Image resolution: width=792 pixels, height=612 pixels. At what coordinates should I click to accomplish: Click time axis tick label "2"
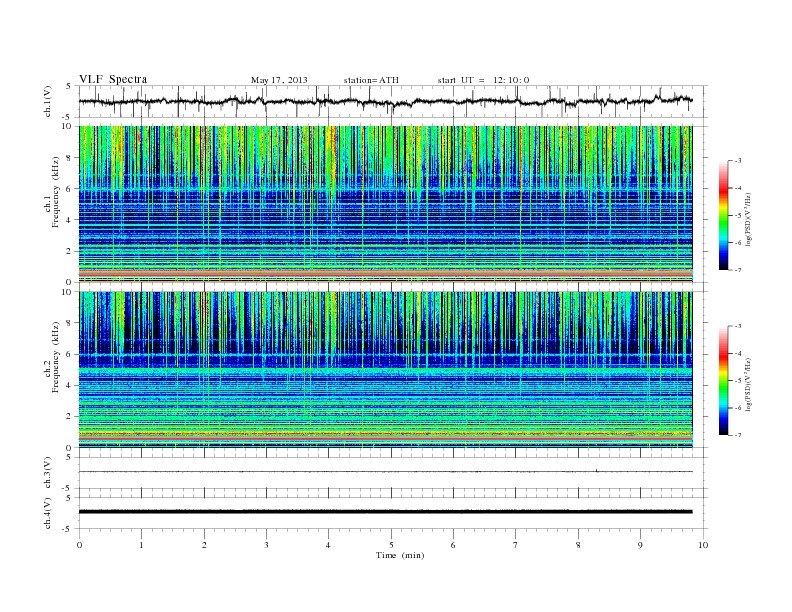(204, 545)
